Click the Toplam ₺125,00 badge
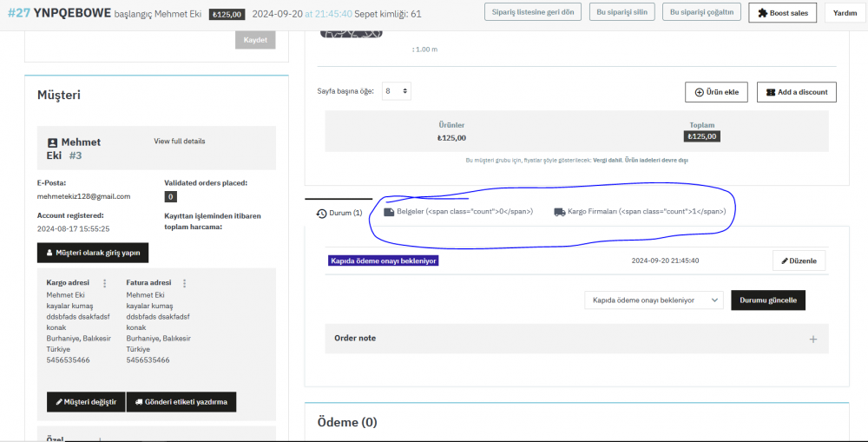The width and height of the screenshot is (868, 442). point(702,136)
